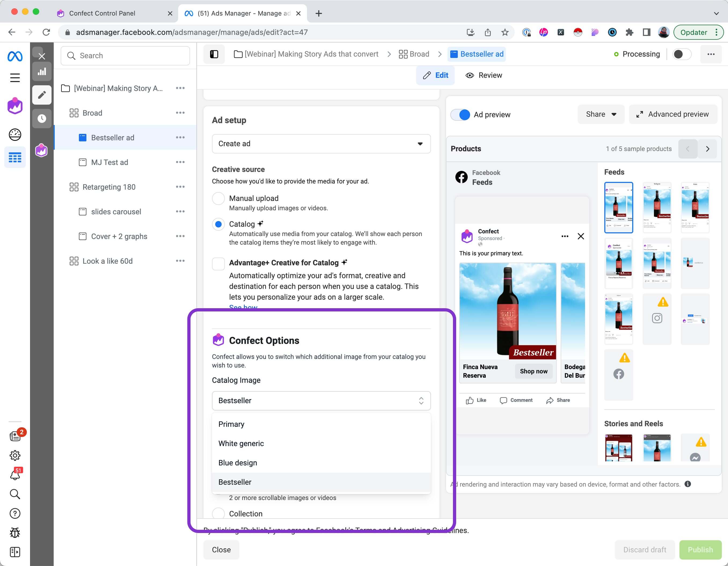This screenshot has height=566, width=728.
Task: Click the info icon after rendering disclaimer
Action: point(688,484)
